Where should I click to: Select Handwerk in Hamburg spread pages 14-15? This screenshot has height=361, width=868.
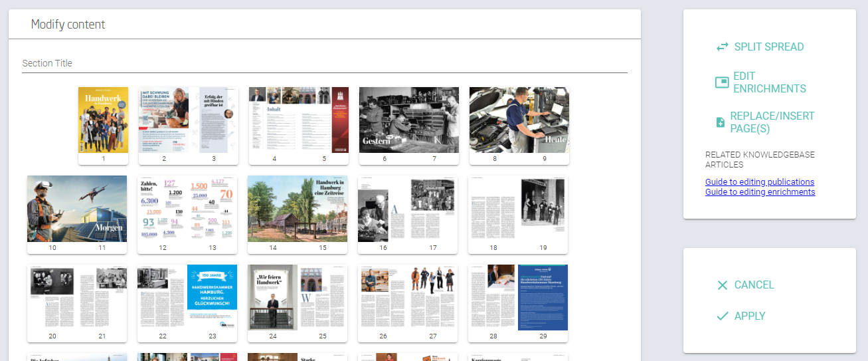298,209
